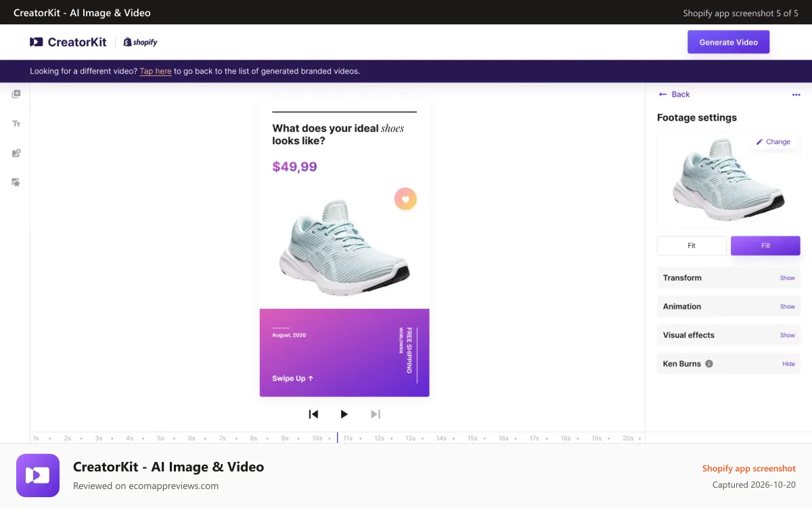Select the Fill option
The width and height of the screenshot is (812, 508).
point(765,246)
